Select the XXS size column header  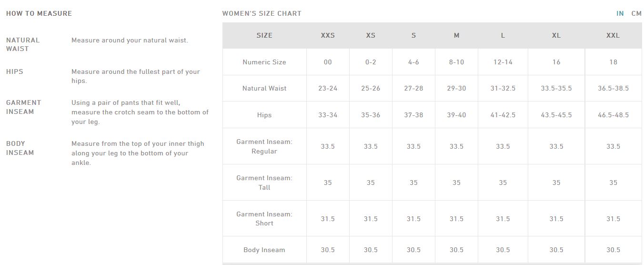click(328, 35)
